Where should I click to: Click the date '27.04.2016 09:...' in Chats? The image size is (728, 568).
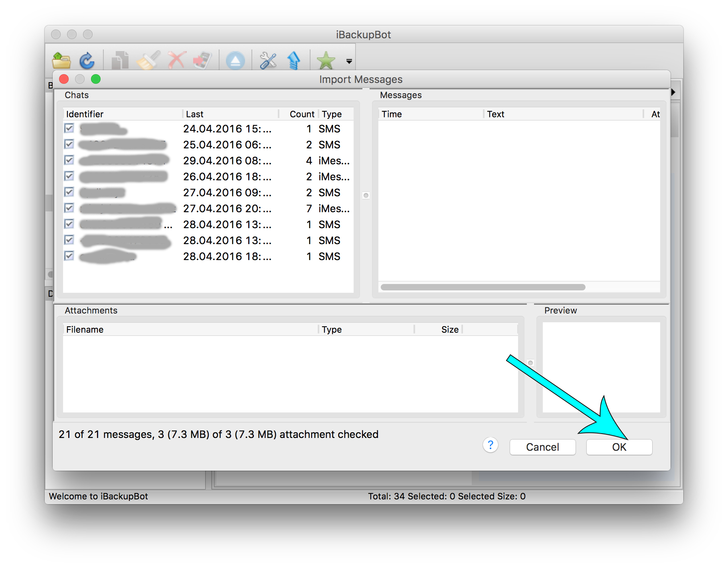click(x=227, y=192)
